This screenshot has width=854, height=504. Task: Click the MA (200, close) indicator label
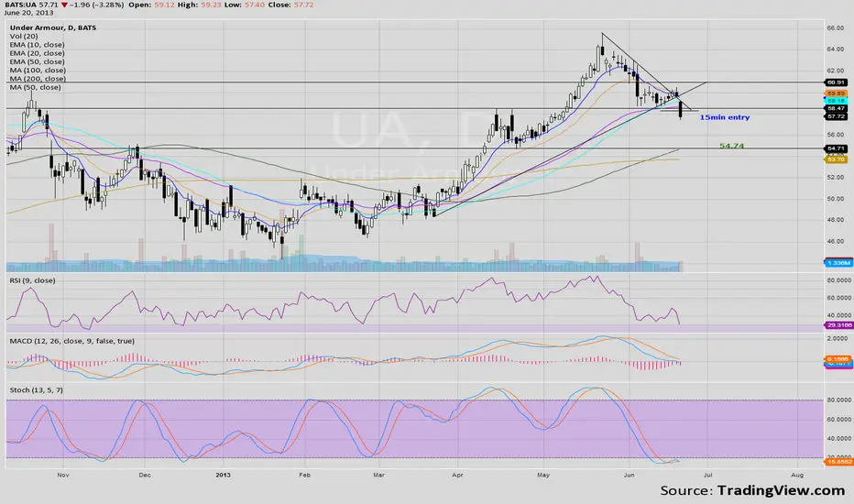tap(38, 79)
